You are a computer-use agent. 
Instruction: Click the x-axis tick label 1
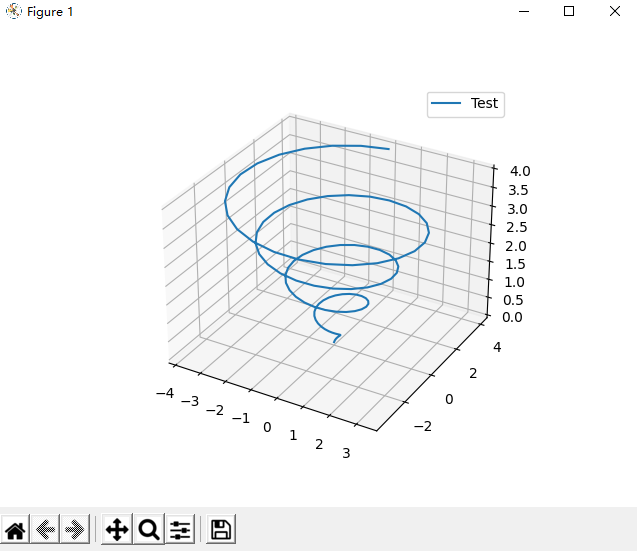click(293, 436)
